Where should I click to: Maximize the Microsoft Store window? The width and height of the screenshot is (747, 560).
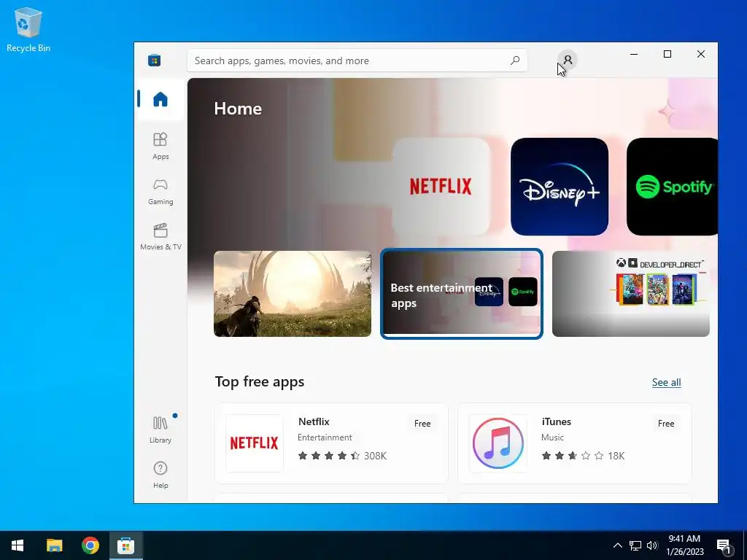point(667,54)
